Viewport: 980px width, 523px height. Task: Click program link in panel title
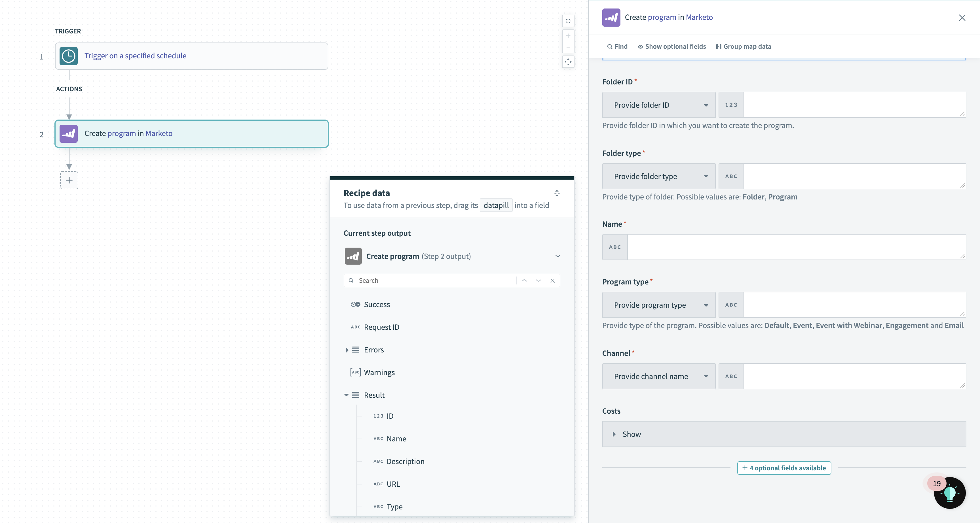tap(662, 17)
